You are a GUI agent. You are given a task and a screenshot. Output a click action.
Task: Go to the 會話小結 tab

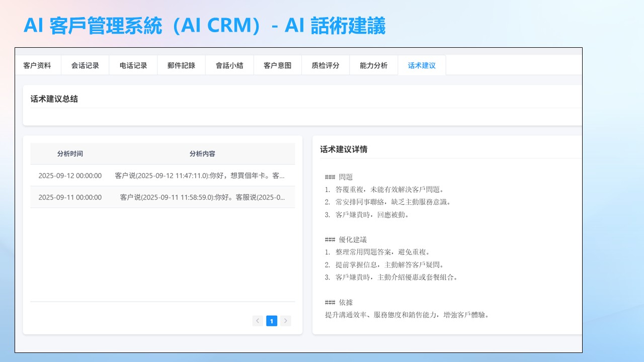coord(229,65)
